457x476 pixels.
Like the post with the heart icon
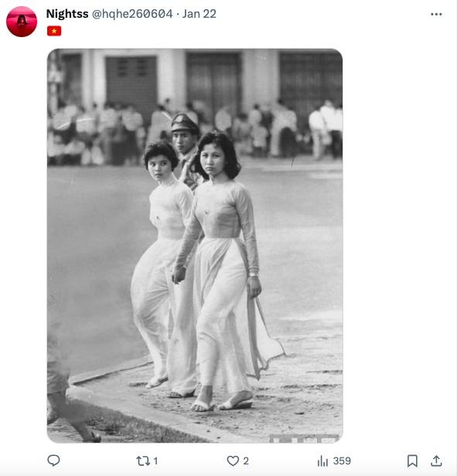click(x=233, y=461)
